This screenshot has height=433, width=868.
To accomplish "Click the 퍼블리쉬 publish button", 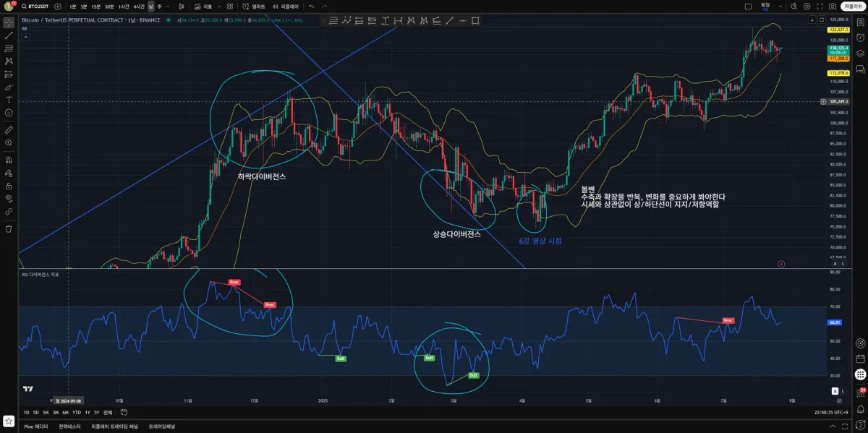I will [852, 6].
